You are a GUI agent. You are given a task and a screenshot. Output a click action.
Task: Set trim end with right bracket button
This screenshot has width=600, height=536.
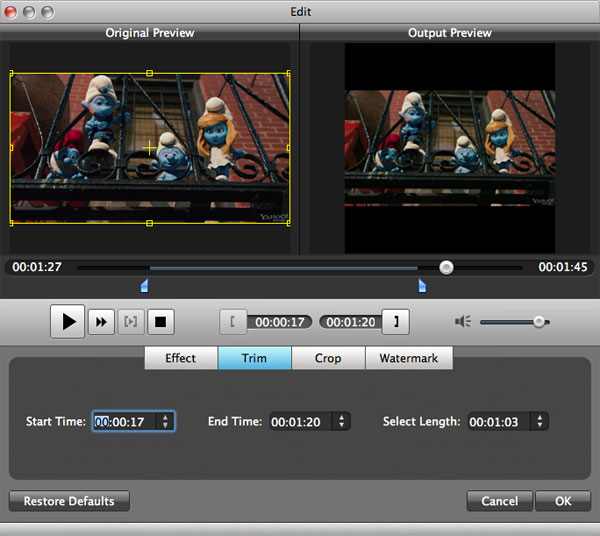pos(397,322)
